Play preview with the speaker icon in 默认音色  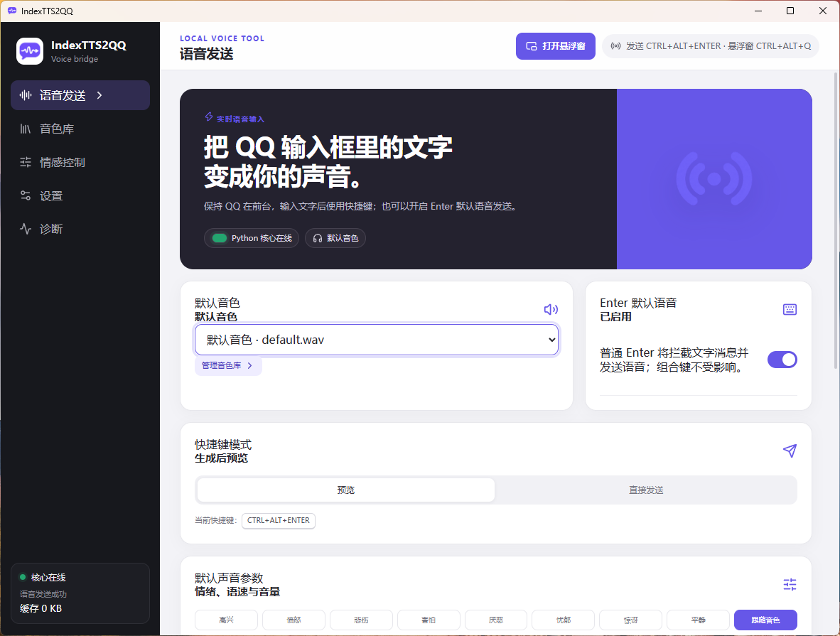[551, 309]
